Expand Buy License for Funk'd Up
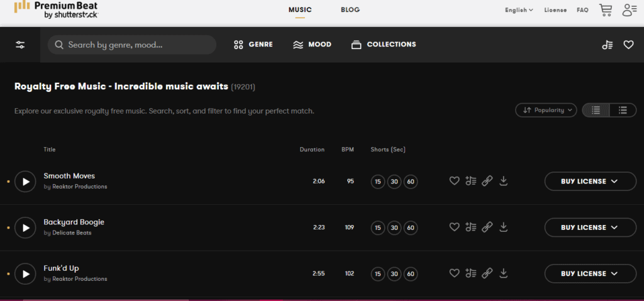The image size is (644, 301). 590,273
